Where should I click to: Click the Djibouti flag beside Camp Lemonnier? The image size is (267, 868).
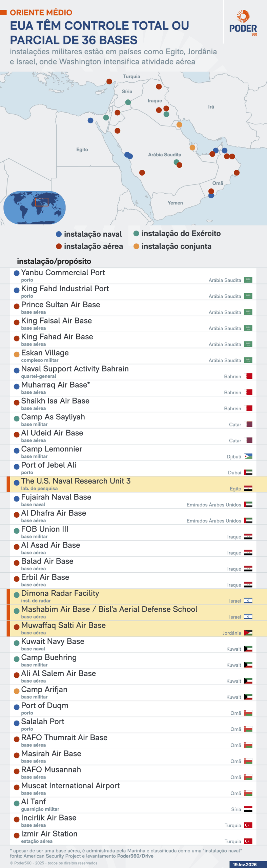click(248, 456)
